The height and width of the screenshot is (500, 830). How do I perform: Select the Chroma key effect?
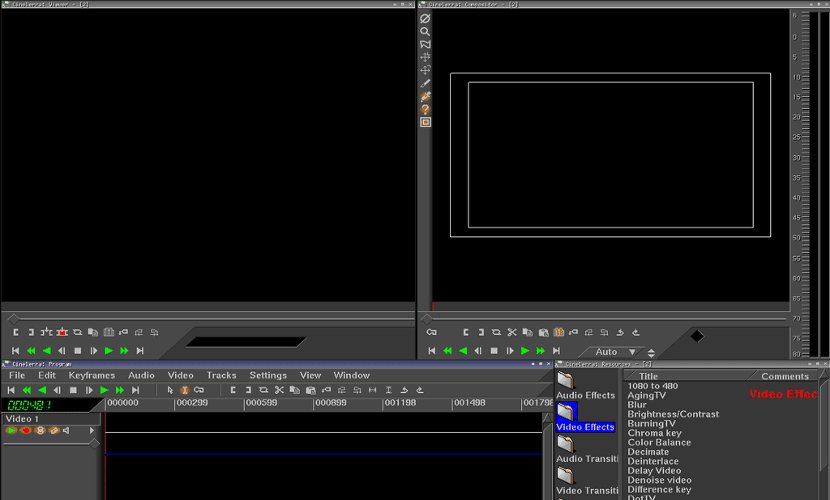point(654,433)
